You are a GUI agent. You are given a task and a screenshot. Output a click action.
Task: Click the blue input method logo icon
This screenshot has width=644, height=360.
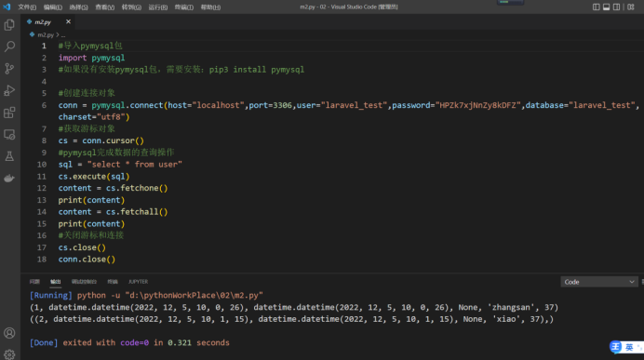click(616, 347)
